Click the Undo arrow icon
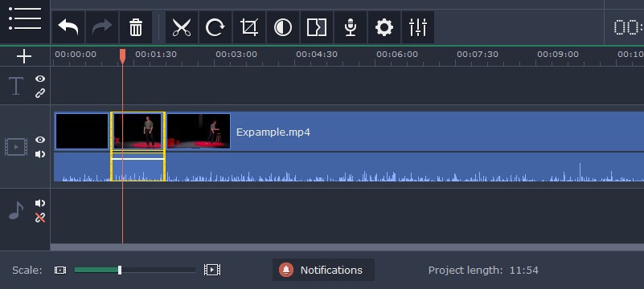 click(68, 27)
